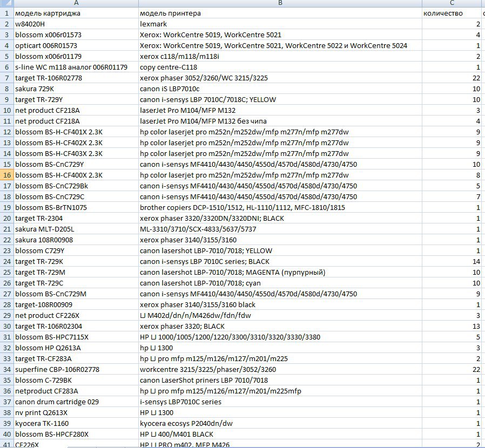Screen dimensions: 485x448
Task: Select cell 'blossom BS-CnC729M'
Action: (76, 294)
